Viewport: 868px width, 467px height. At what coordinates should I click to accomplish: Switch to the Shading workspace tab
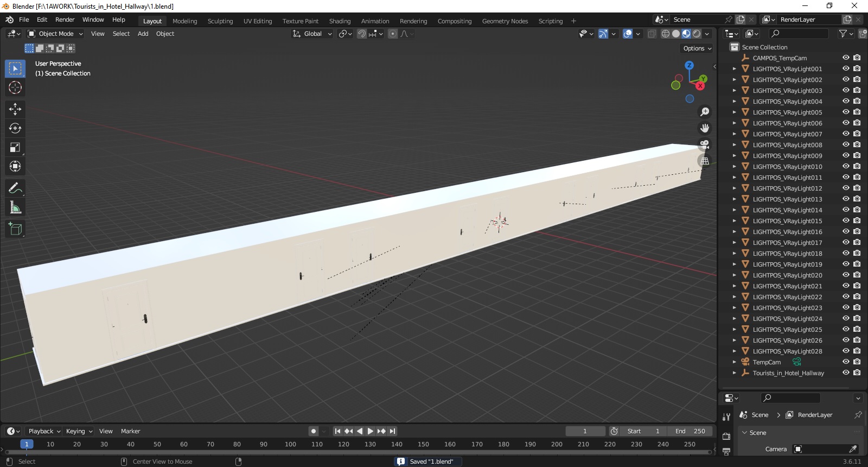coord(340,21)
